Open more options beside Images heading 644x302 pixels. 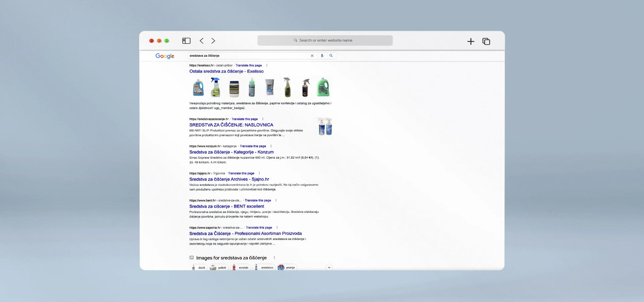(274, 258)
